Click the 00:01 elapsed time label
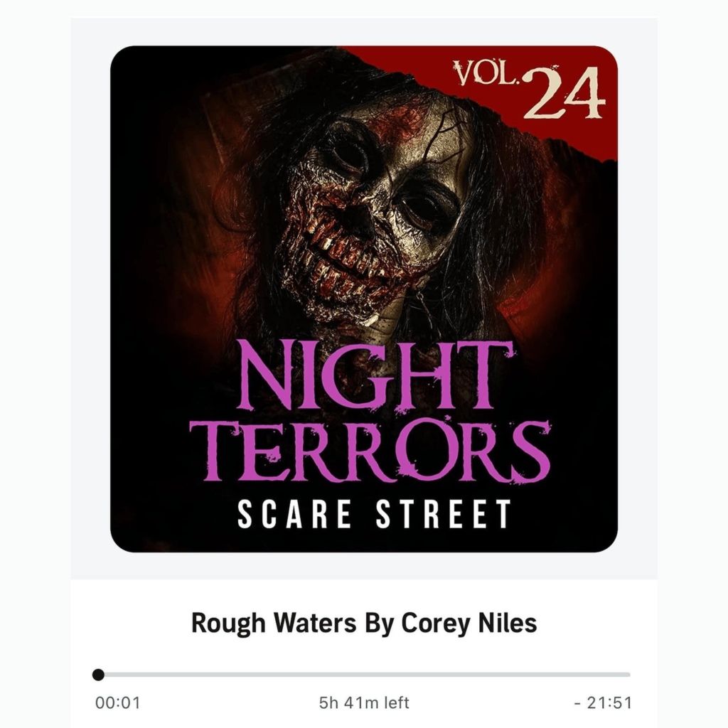The width and height of the screenshot is (728, 728). coord(117,703)
